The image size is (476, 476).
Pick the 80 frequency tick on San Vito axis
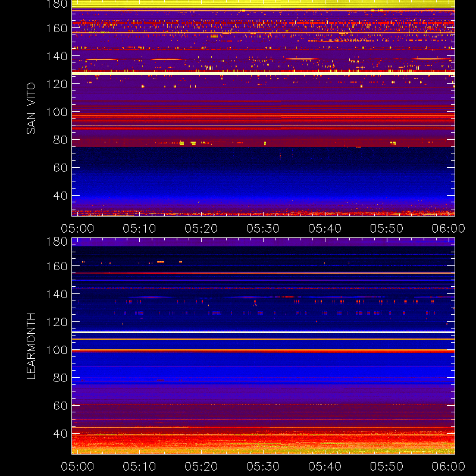pyautogui.click(x=60, y=140)
